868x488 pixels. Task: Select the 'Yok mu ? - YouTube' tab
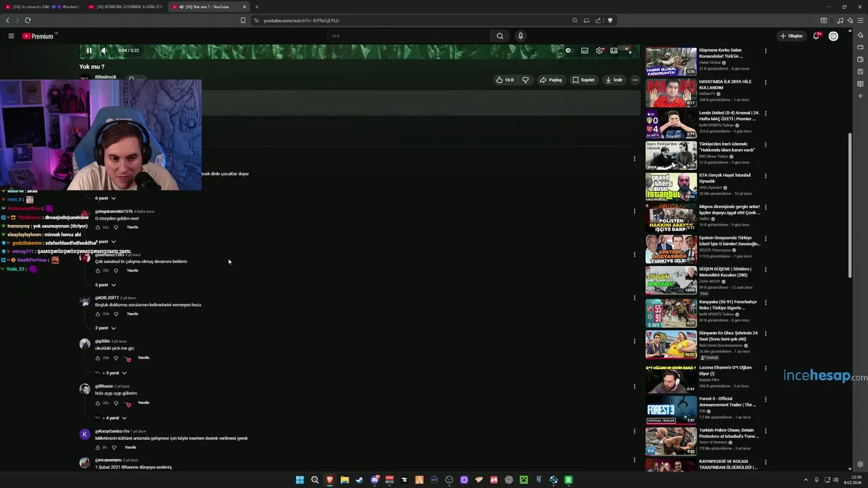pyautogui.click(x=208, y=7)
